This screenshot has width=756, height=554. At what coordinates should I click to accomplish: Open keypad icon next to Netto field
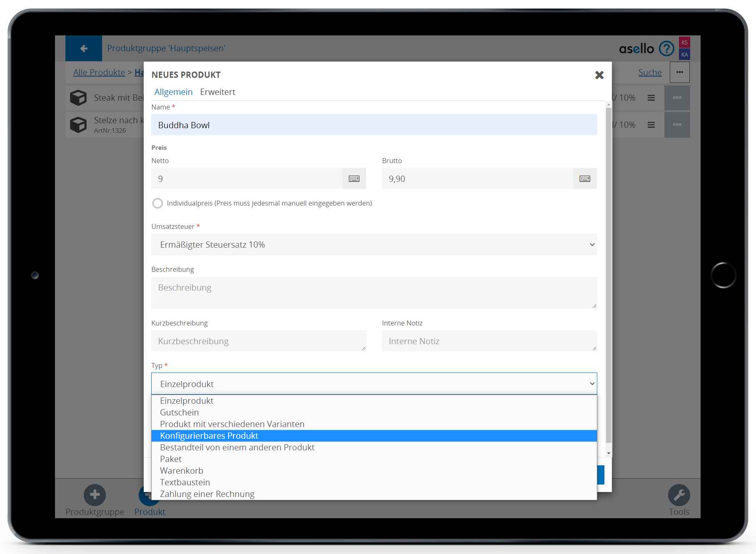point(354,179)
